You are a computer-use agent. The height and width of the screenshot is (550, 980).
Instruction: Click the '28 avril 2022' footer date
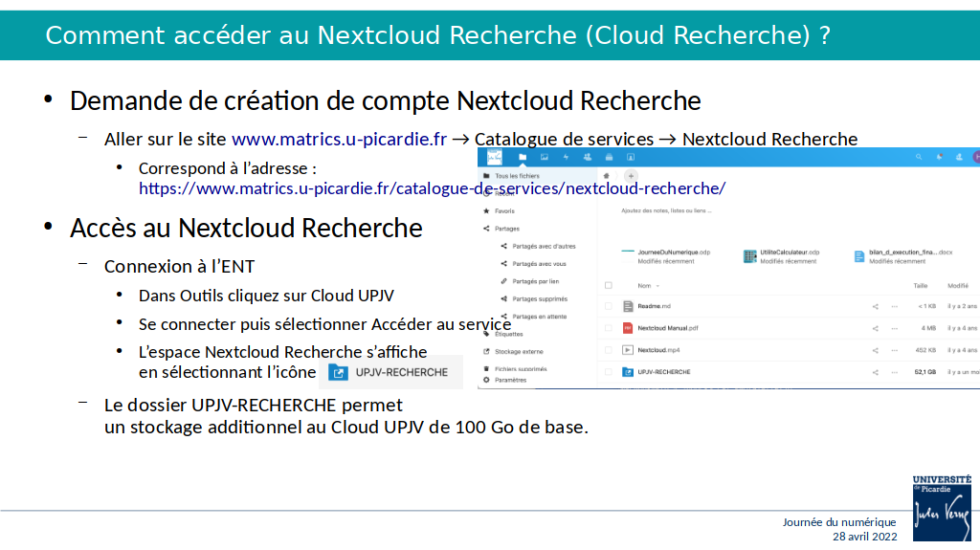click(864, 537)
